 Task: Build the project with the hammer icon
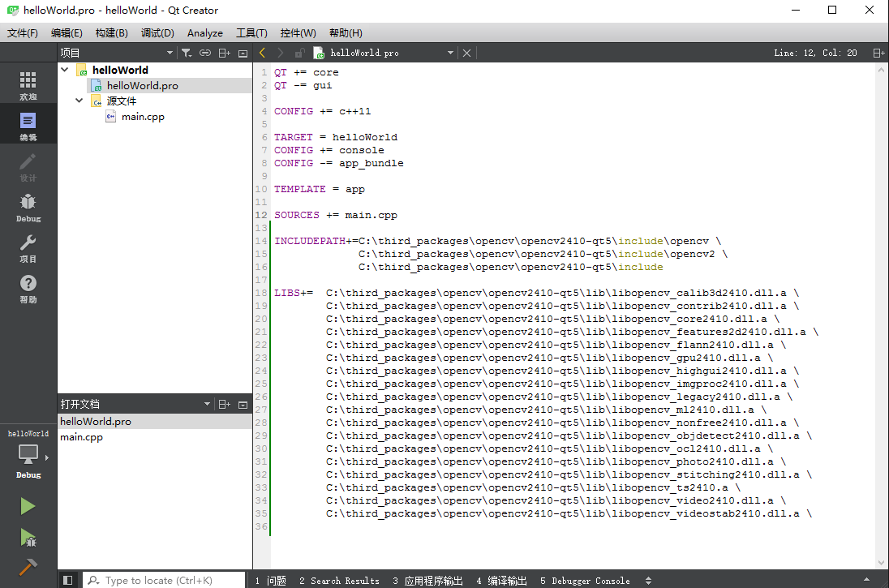(28, 566)
